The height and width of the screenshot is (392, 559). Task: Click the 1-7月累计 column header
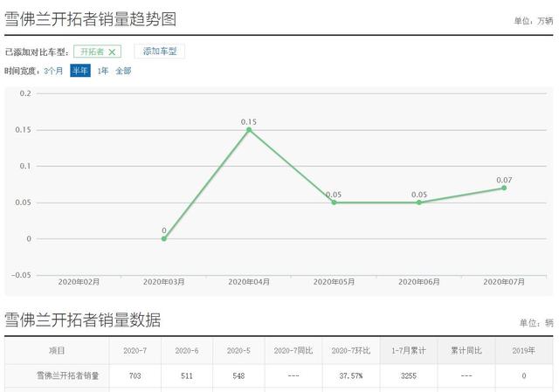pos(409,351)
